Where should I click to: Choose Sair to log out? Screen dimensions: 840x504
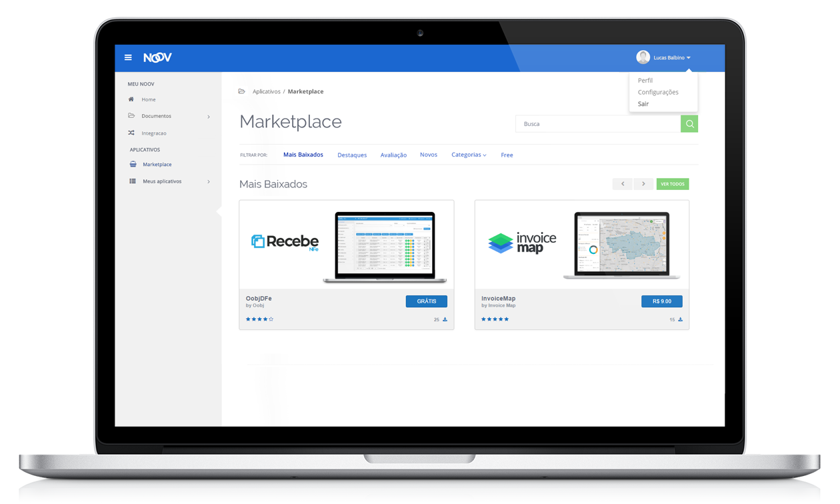[x=643, y=104]
